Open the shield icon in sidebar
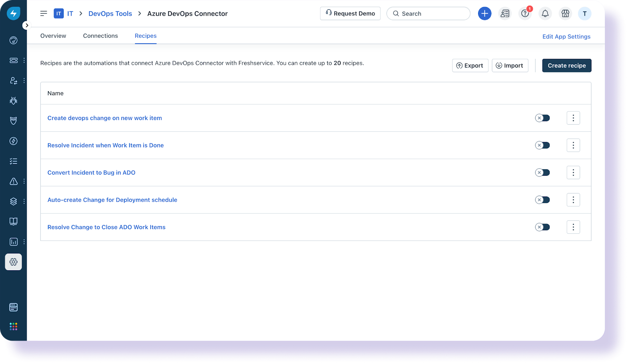This screenshot has width=628, height=364. 13,121
